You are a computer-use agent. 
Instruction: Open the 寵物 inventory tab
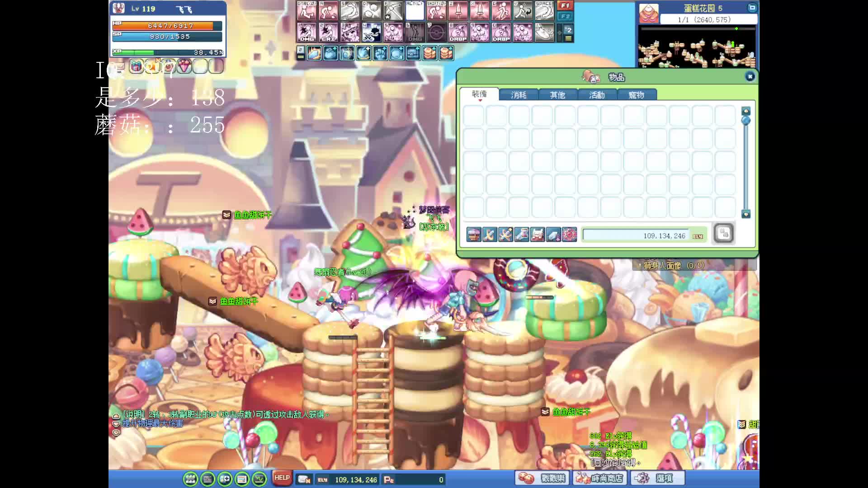pos(636,95)
